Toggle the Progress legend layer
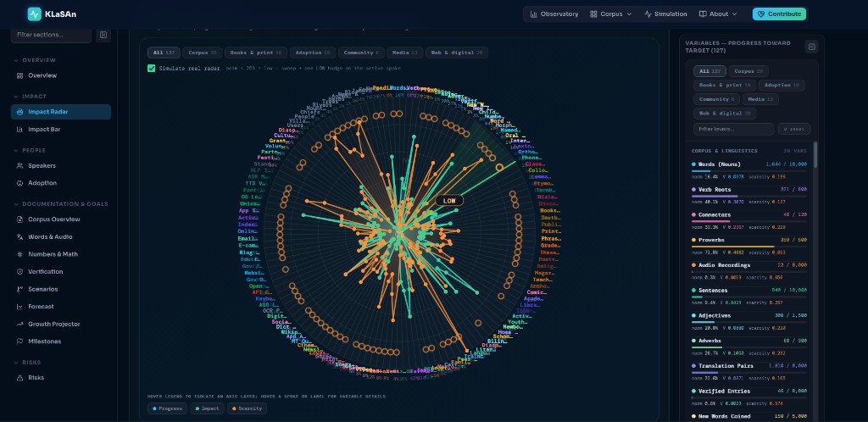868x422 pixels. [x=167, y=408]
